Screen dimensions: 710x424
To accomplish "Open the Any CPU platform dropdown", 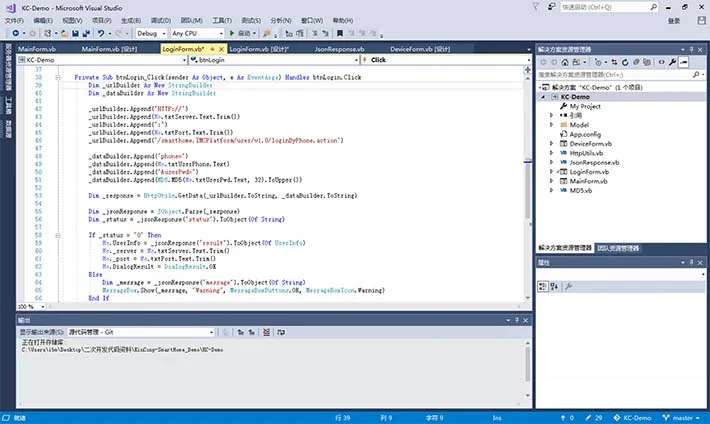I will tap(197, 33).
